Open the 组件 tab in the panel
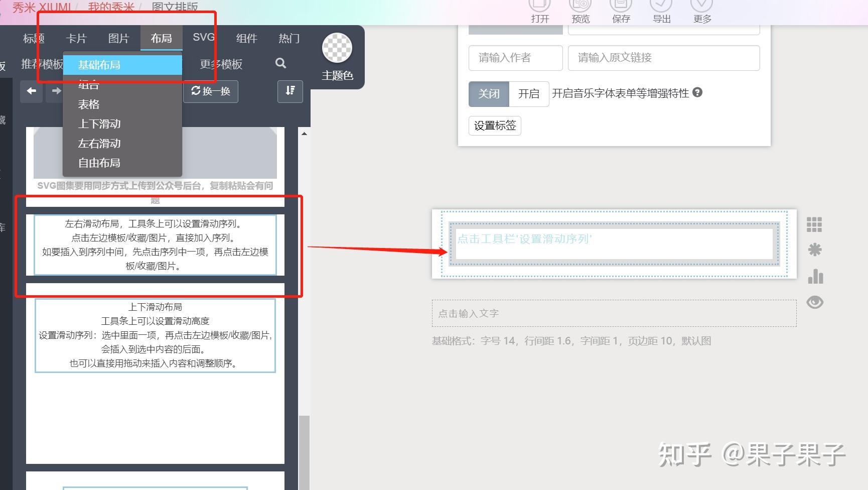The width and height of the screenshot is (868, 490). pyautogui.click(x=246, y=38)
